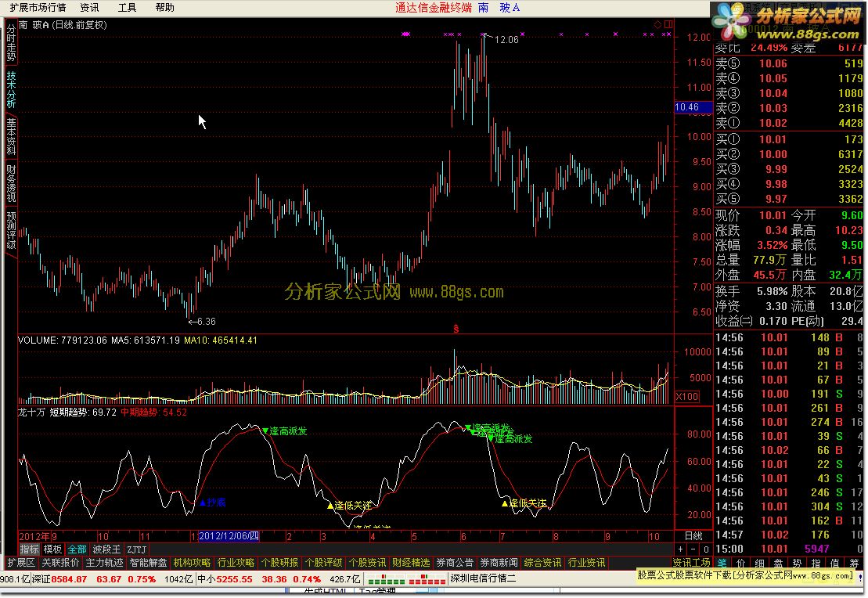Open the 财务透视 sidebar tab

coord(11,183)
